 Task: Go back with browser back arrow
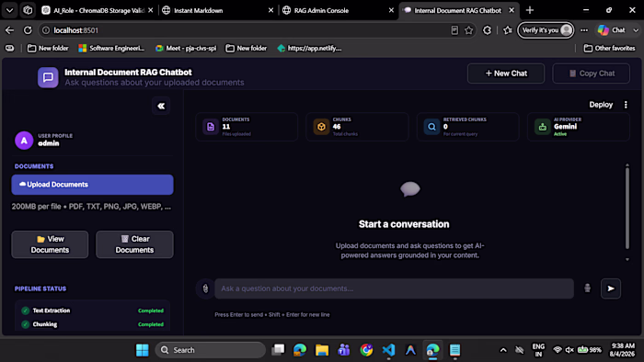(x=9, y=30)
